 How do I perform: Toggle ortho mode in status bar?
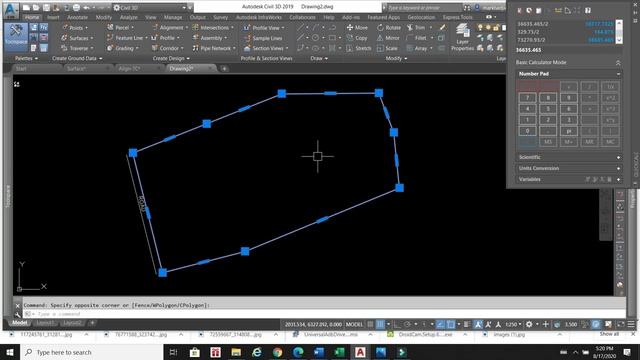click(397, 324)
